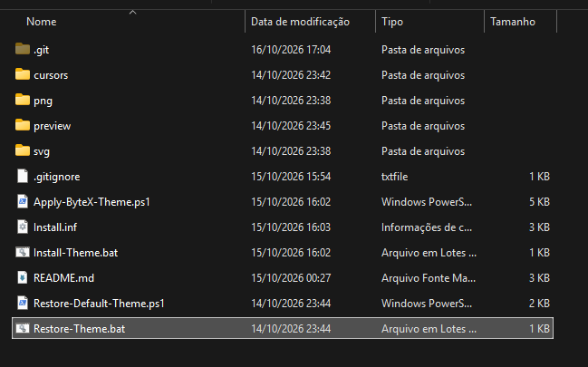Viewport: 588px width, 367px height.
Task: Select the cursors folder icon
Action: pyautogui.click(x=23, y=74)
